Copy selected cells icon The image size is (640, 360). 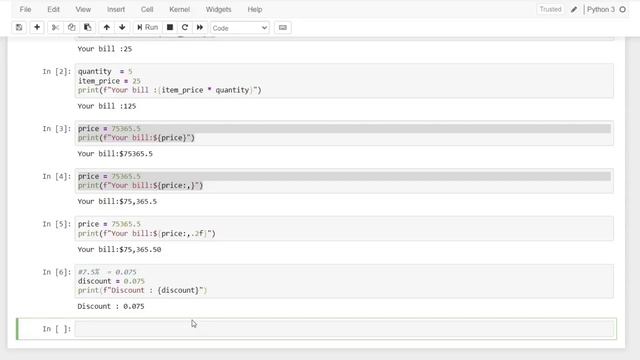71,27
